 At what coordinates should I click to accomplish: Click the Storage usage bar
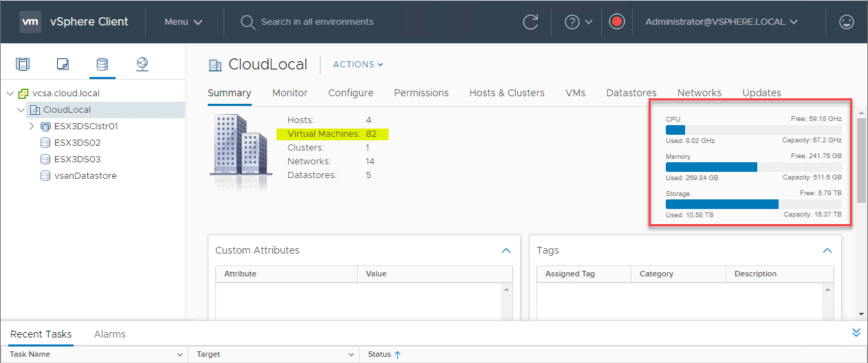(753, 204)
